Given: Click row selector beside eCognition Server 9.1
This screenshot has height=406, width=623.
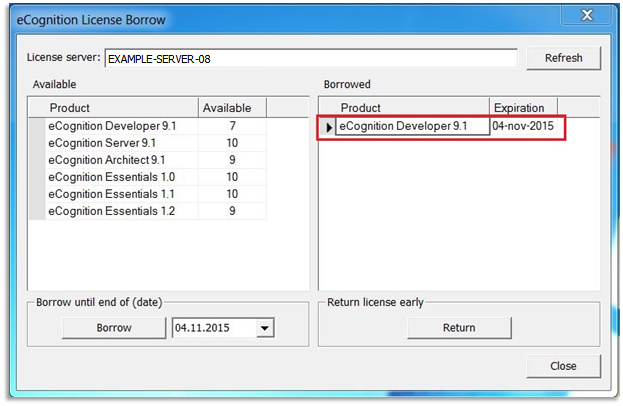Looking at the screenshot, I should [x=37, y=143].
